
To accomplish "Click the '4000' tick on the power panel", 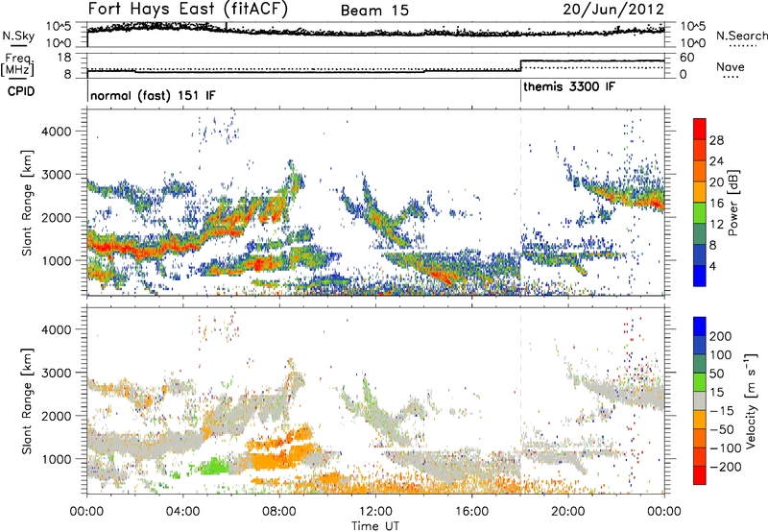I will coord(56,131).
